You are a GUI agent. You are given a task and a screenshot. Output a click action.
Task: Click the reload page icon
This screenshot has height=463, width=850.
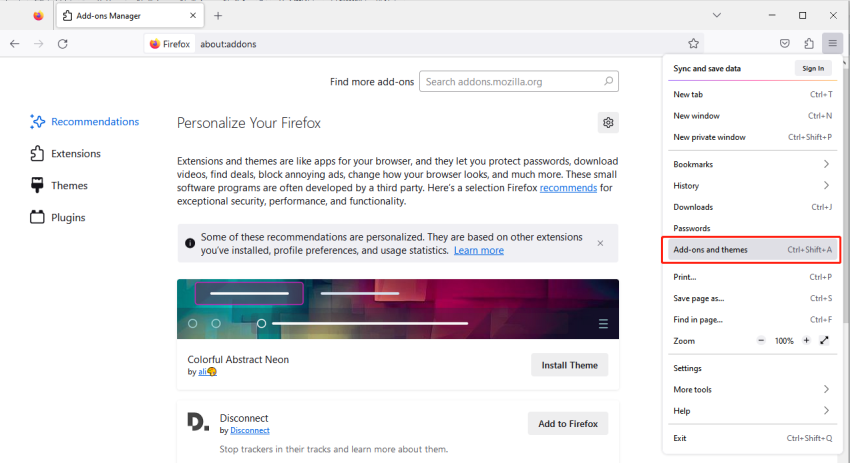(x=62, y=44)
